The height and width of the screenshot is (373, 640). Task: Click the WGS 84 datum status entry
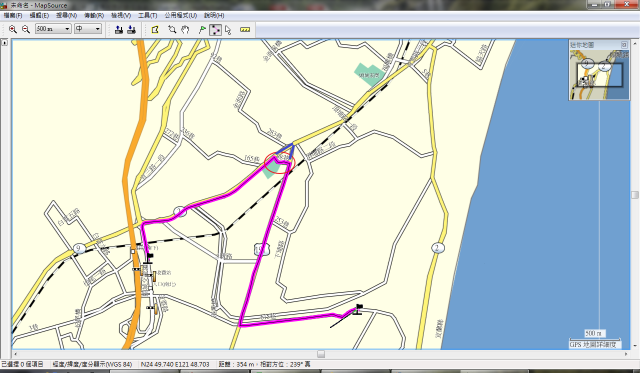click(92, 364)
